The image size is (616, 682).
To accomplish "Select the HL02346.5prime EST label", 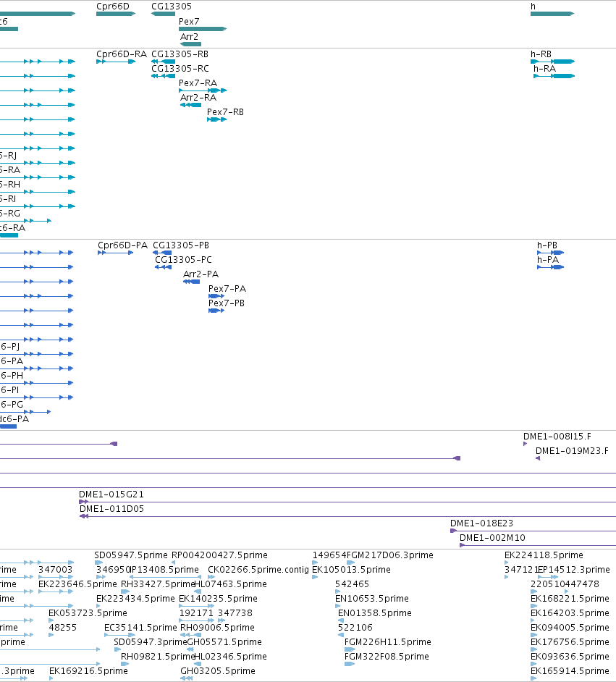I will click(230, 656).
